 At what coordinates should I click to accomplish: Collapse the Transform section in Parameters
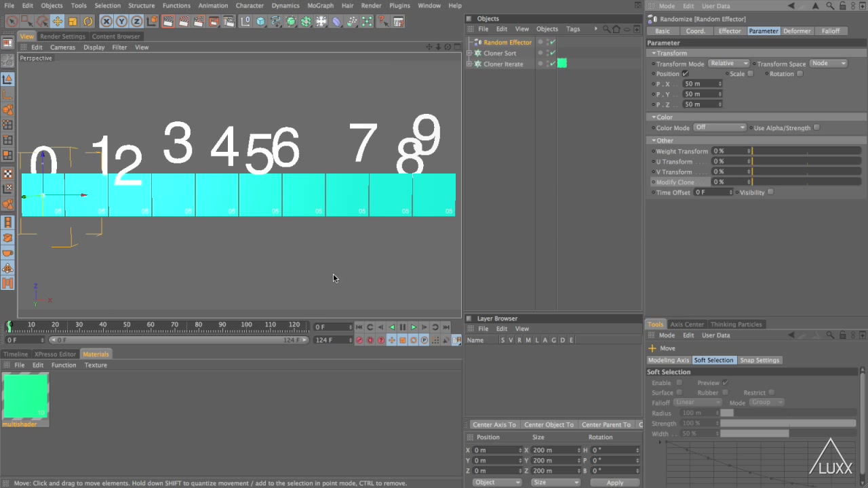click(x=653, y=53)
